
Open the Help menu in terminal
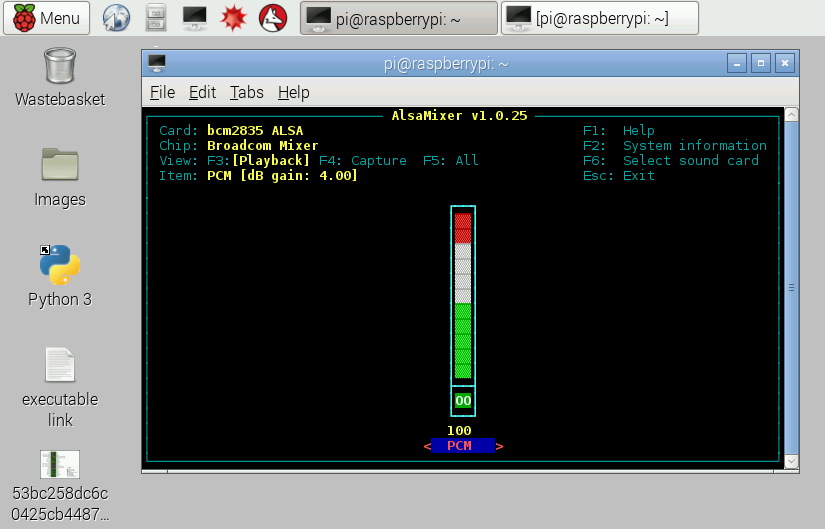coord(293,92)
